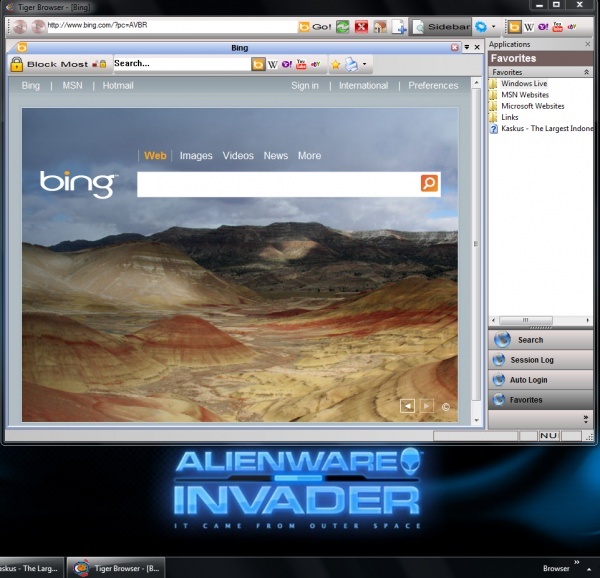Open the International link
The width and height of the screenshot is (600, 578).
click(363, 85)
